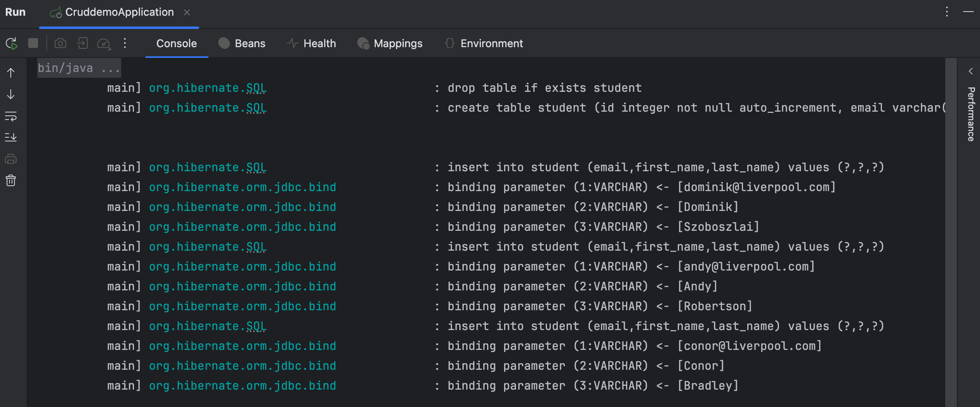Image resolution: width=980 pixels, height=407 pixels.
Task: Open Run tool window options menu
Action: (x=947, y=12)
